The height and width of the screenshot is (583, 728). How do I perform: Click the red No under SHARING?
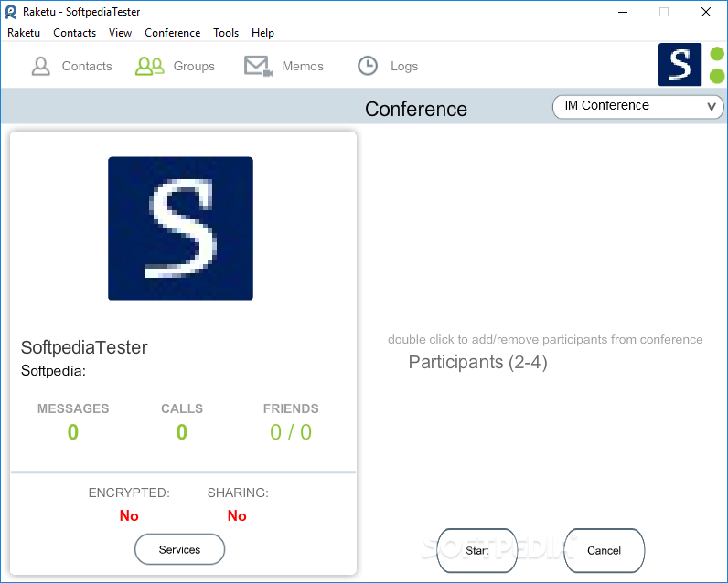[237, 515]
